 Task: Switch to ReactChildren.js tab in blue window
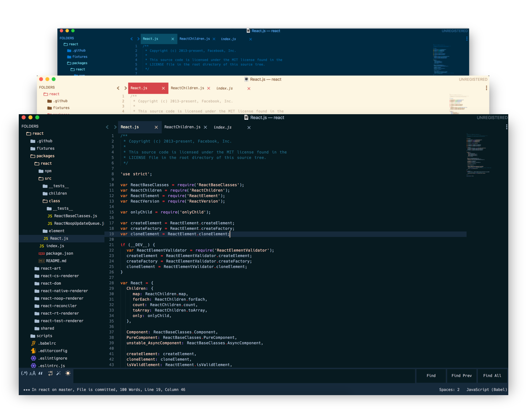195,39
